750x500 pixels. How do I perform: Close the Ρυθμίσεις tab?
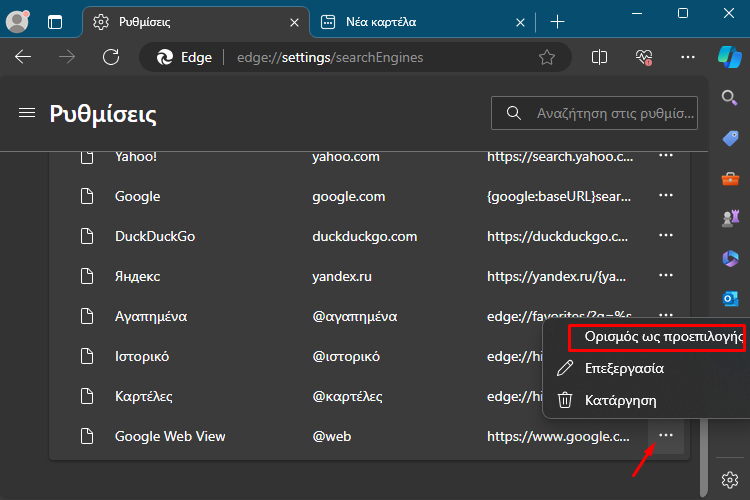click(x=294, y=22)
